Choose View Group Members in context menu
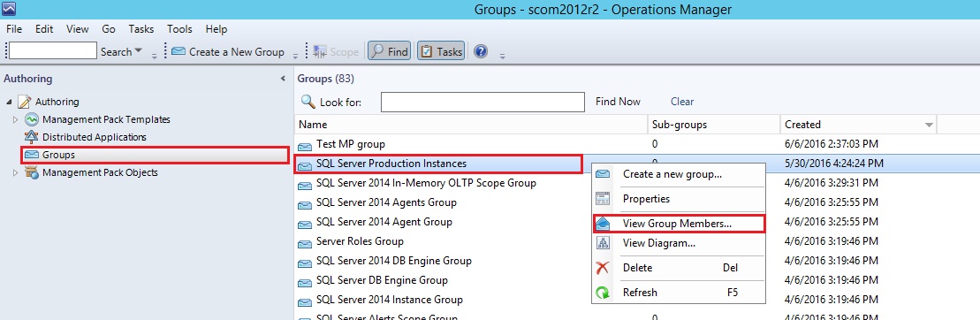The height and width of the screenshot is (320, 980). click(678, 224)
